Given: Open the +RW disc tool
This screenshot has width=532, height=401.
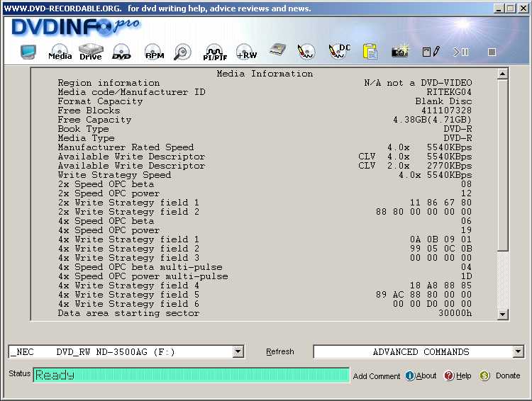Looking at the screenshot, I should click(247, 52).
